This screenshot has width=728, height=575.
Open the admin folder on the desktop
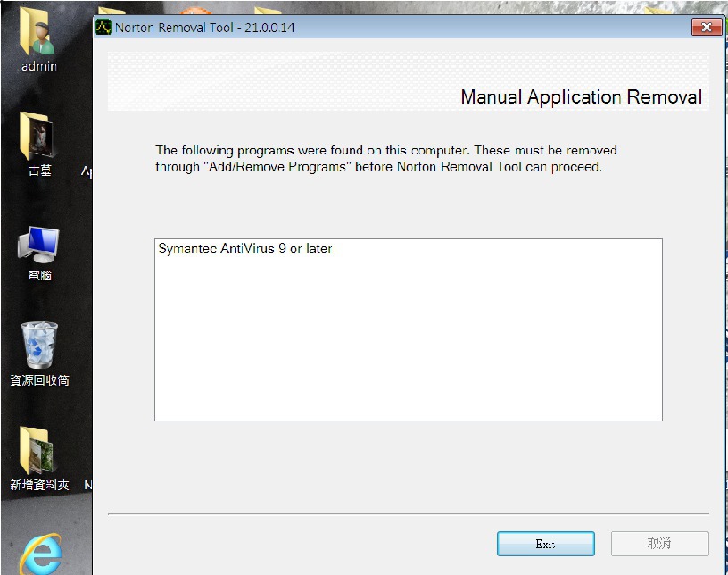pos(39,40)
